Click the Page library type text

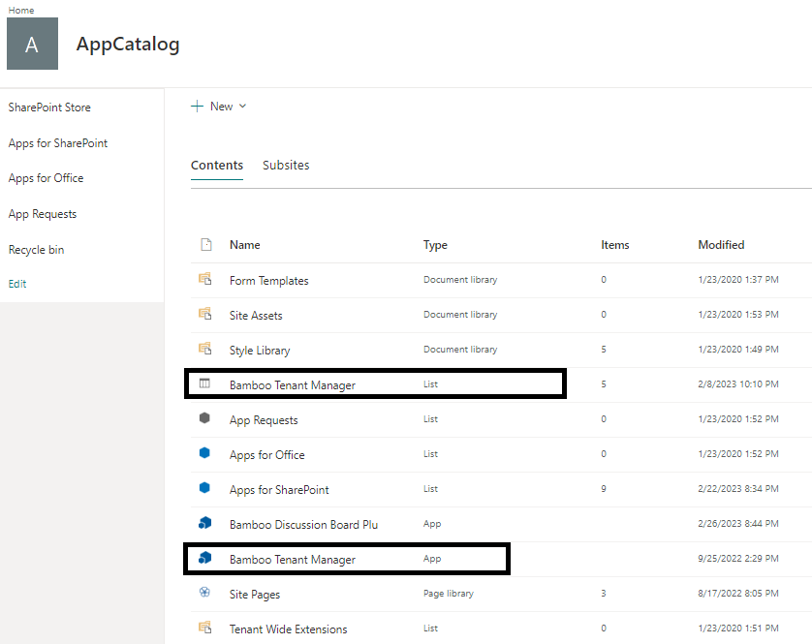point(449,594)
